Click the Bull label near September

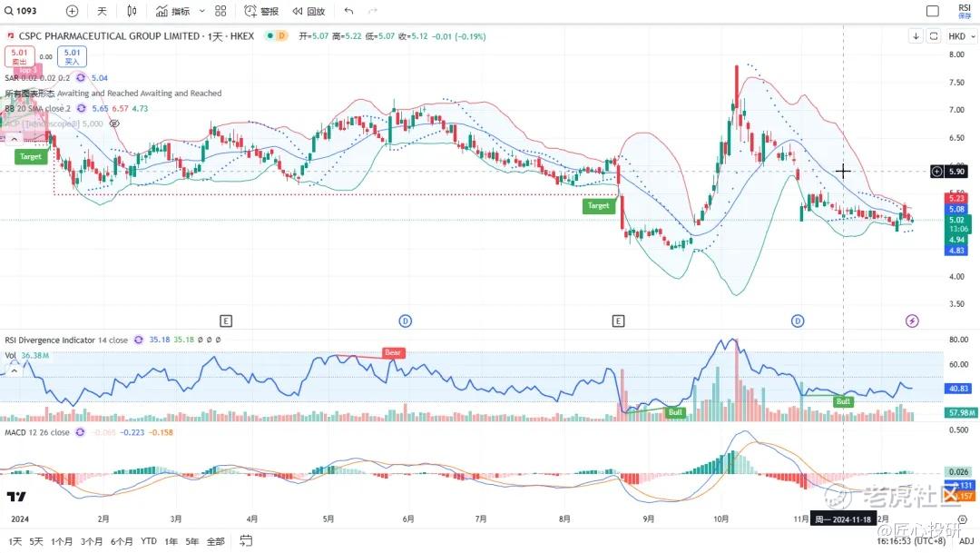(x=676, y=412)
